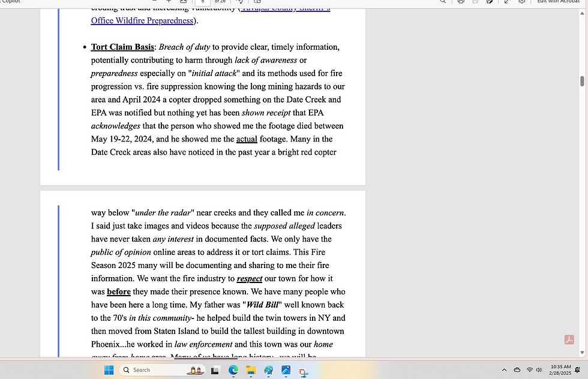Image resolution: width=588 pixels, height=379 pixels.
Task: Open the Windows Start menu
Action: click(x=109, y=370)
